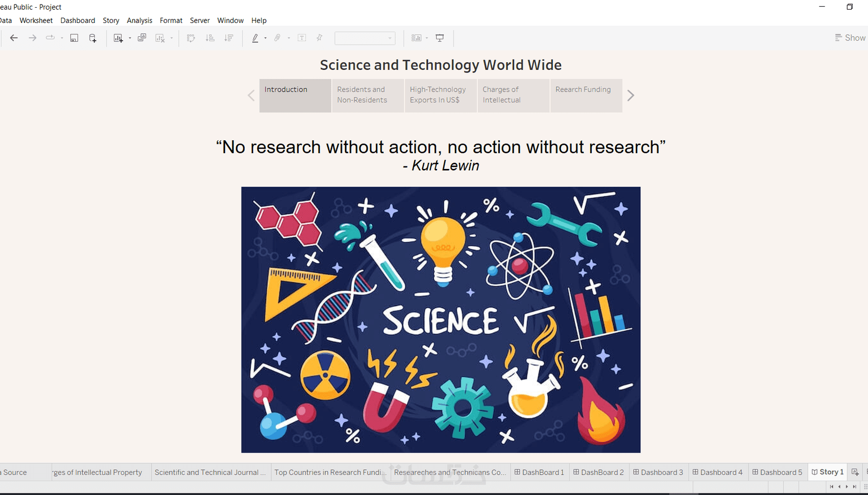Image resolution: width=868 pixels, height=495 pixels.
Task: Open the Replay animation speed dropdown
Action: [x=62, y=38]
